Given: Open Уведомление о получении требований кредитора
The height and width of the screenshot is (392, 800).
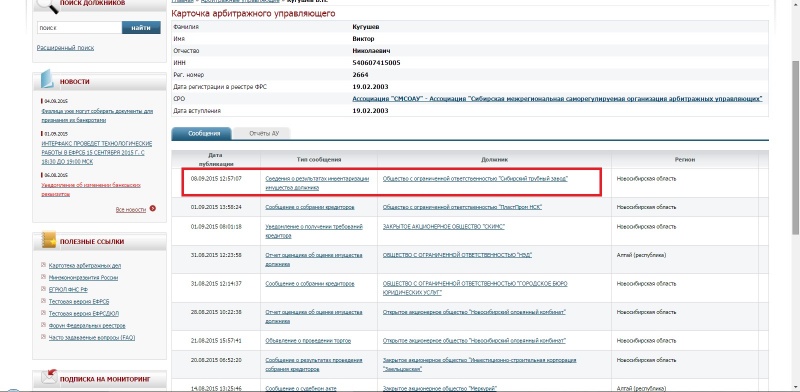Looking at the screenshot, I should pyautogui.click(x=314, y=231).
